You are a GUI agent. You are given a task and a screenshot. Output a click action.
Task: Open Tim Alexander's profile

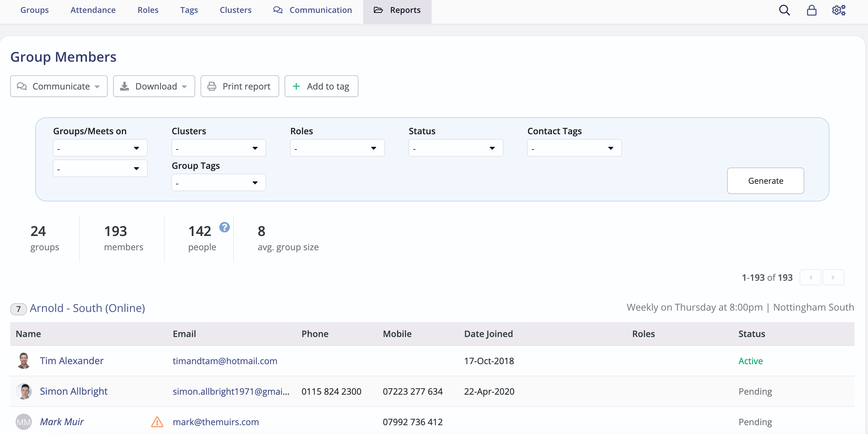click(71, 360)
